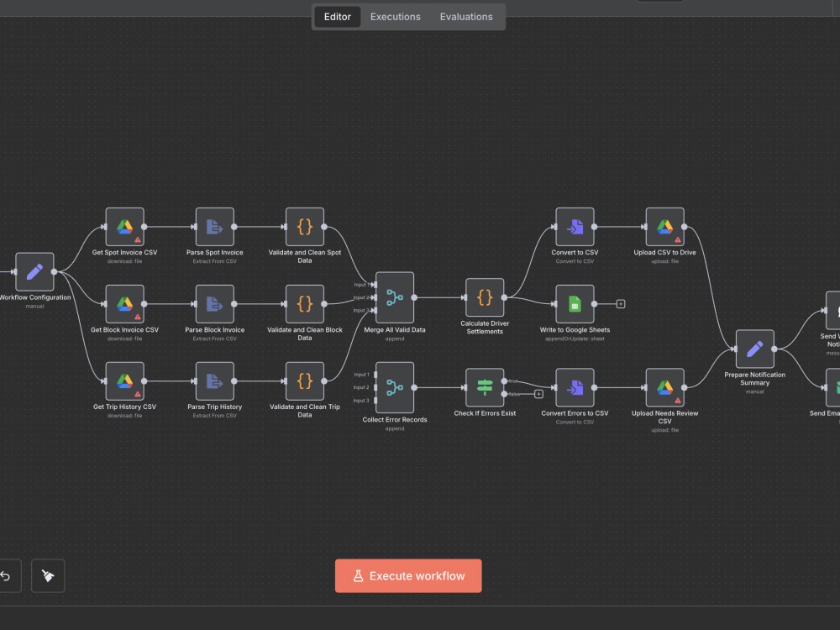Open the Workflow Configuration node
The image size is (840, 630).
(x=34, y=271)
